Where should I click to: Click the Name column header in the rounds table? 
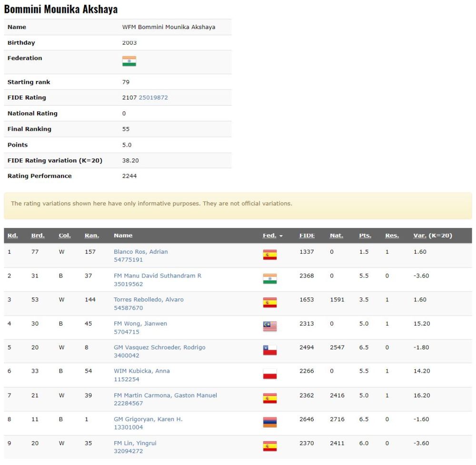click(x=123, y=236)
